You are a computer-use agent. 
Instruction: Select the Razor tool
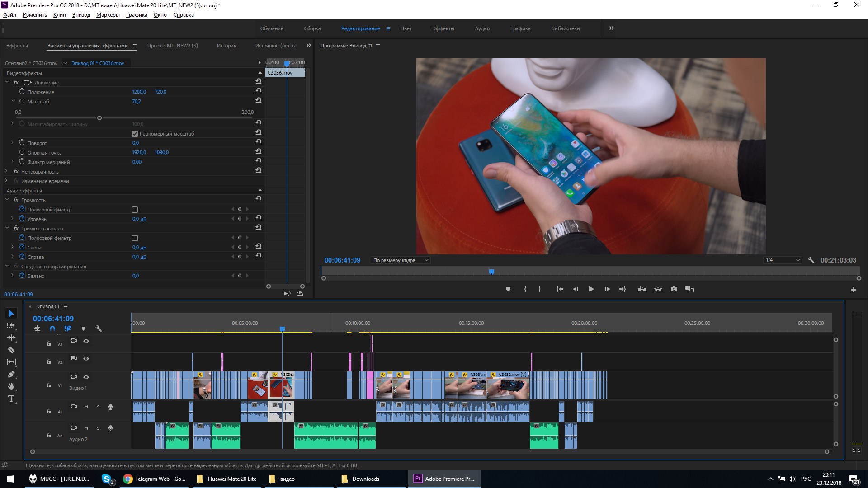(11, 350)
